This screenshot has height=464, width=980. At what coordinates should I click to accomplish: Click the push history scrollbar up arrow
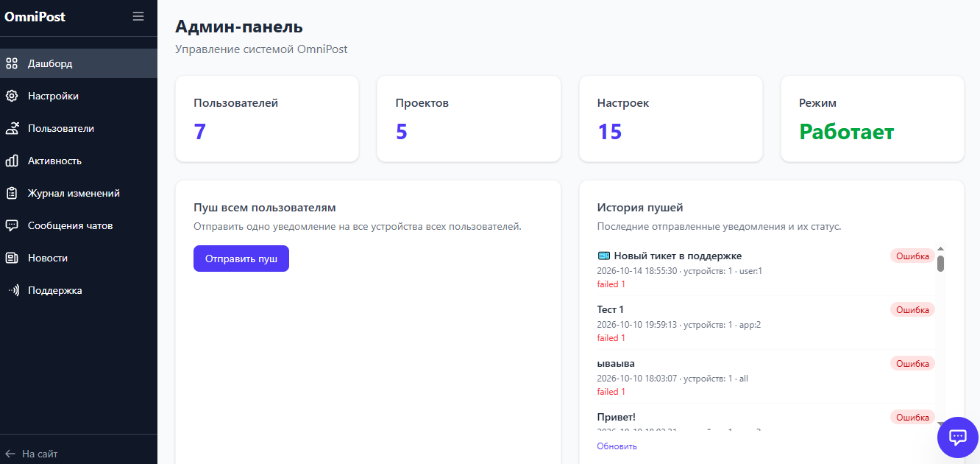click(x=940, y=249)
